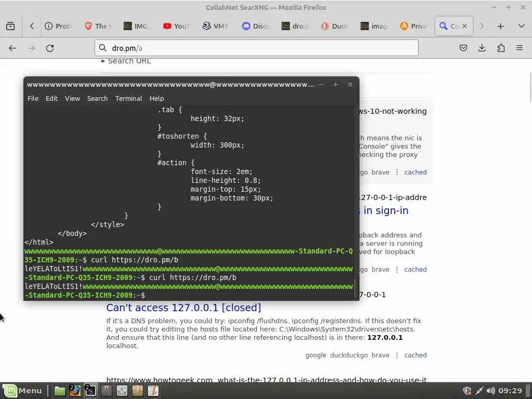Go back one page in Firefox

point(12,48)
